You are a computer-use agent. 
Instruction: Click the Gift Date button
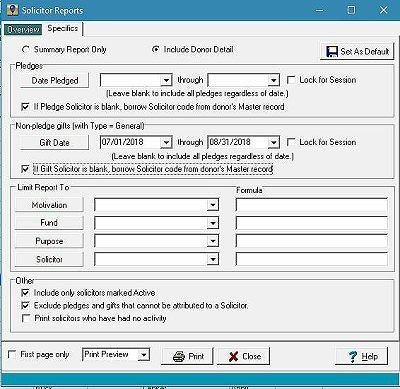[55, 142]
